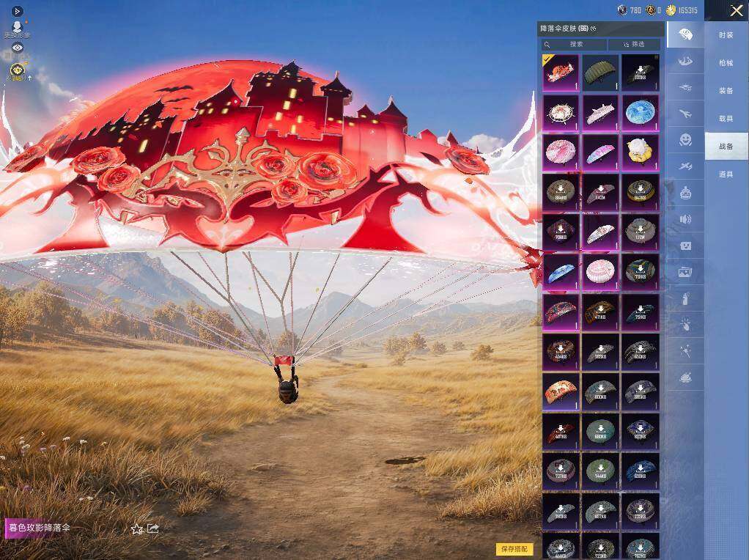The height and width of the screenshot is (560, 749).
Task: Open the spray can category icon
Action: [685, 299]
